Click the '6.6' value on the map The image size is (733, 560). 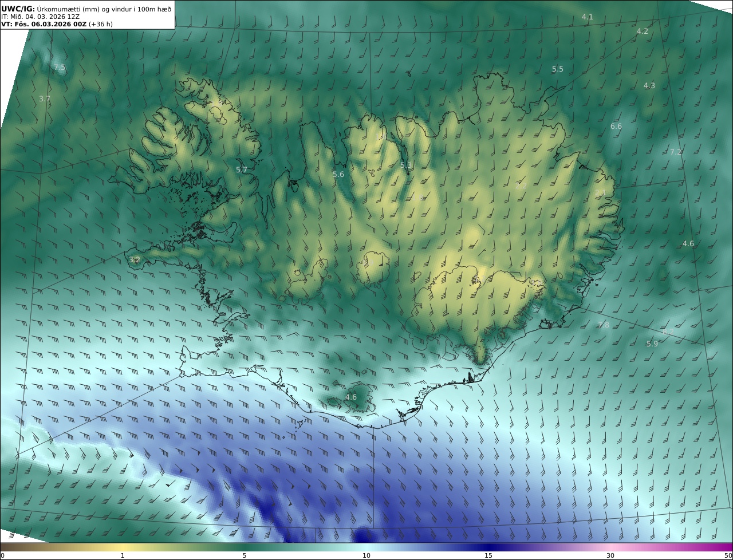coord(616,126)
